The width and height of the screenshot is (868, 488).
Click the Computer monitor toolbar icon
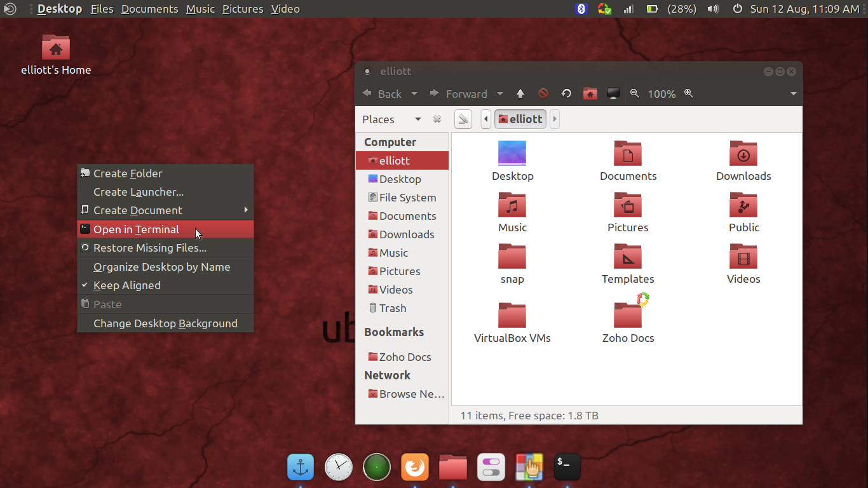tap(613, 93)
